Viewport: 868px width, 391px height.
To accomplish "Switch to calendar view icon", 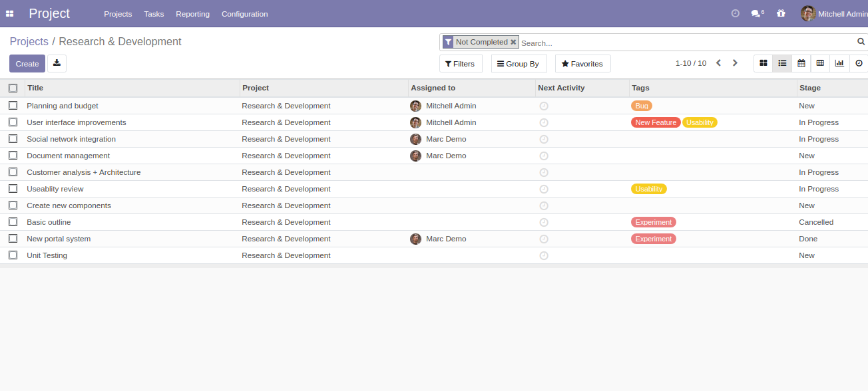I will coord(801,63).
